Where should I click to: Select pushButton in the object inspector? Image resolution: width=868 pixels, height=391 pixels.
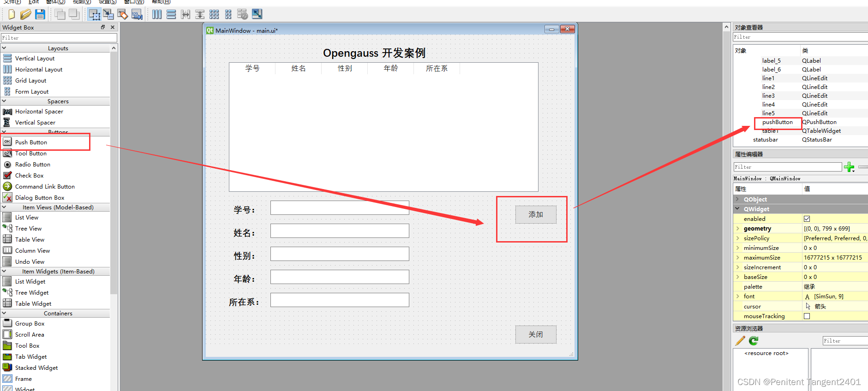click(777, 122)
